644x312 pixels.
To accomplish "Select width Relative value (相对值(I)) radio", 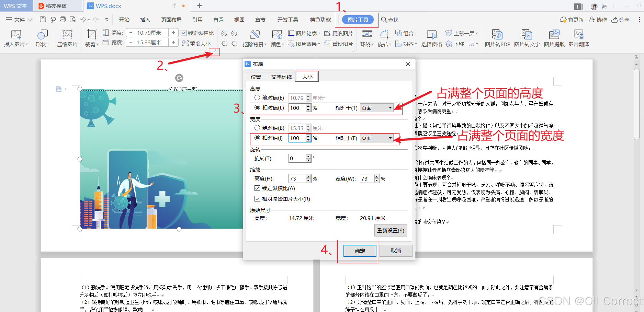I will click(x=257, y=138).
